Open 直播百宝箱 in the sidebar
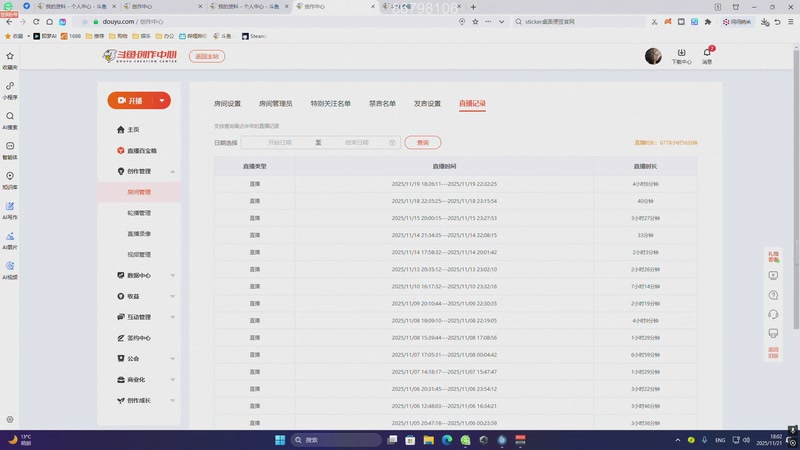800x450 pixels. tap(137, 151)
